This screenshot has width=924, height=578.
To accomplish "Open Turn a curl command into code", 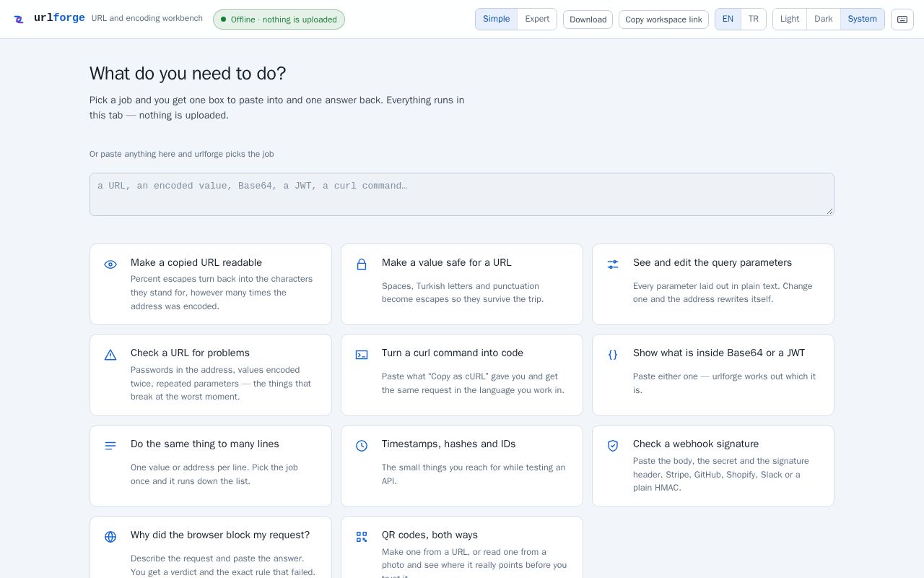I will 462,375.
